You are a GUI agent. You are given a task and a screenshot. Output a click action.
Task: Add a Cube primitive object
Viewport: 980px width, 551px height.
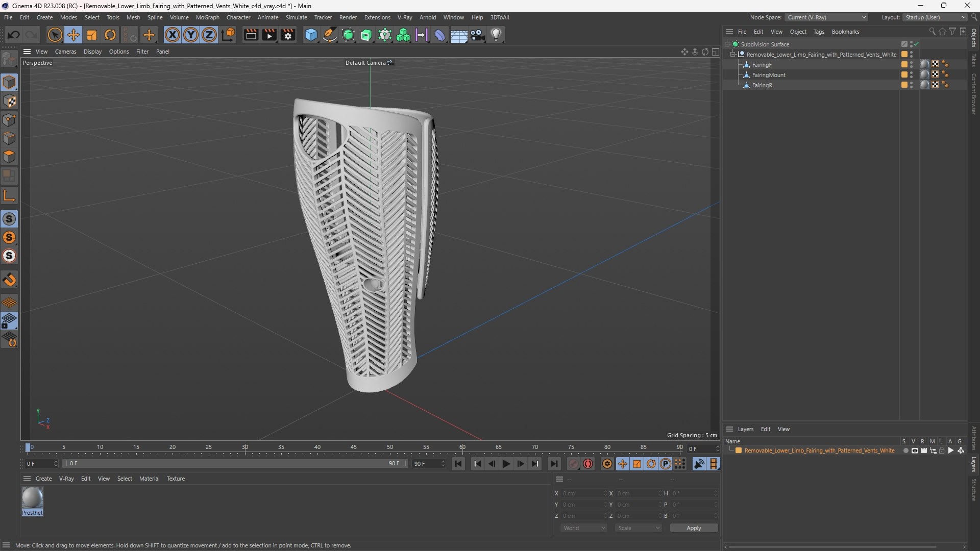pyautogui.click(x=311, y=35)
